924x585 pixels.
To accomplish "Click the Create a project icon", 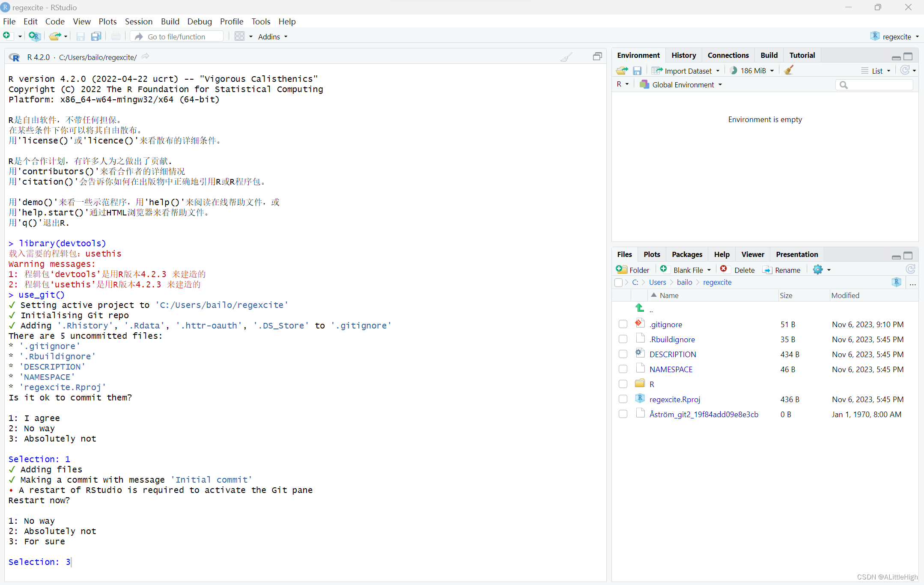I will (34, 36).
